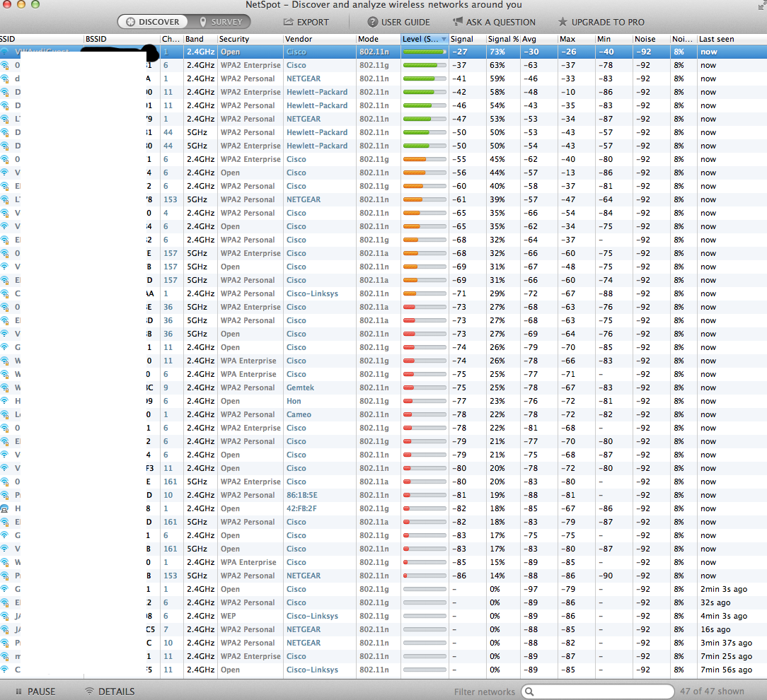The height and width of the screenshot is (700, 767).
Task: Click the Wi-Fi icon in the -86 signal NETGEAR row
Action: (x=5, y=576)
